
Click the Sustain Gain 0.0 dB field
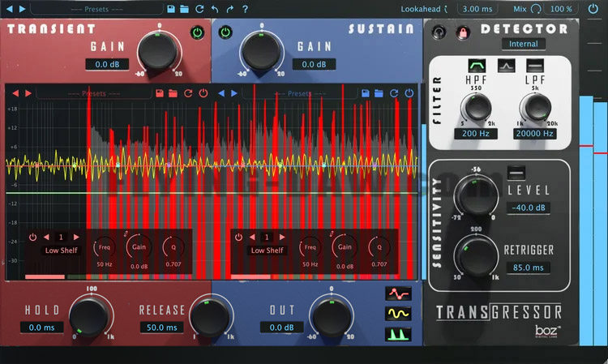[314, 64]
